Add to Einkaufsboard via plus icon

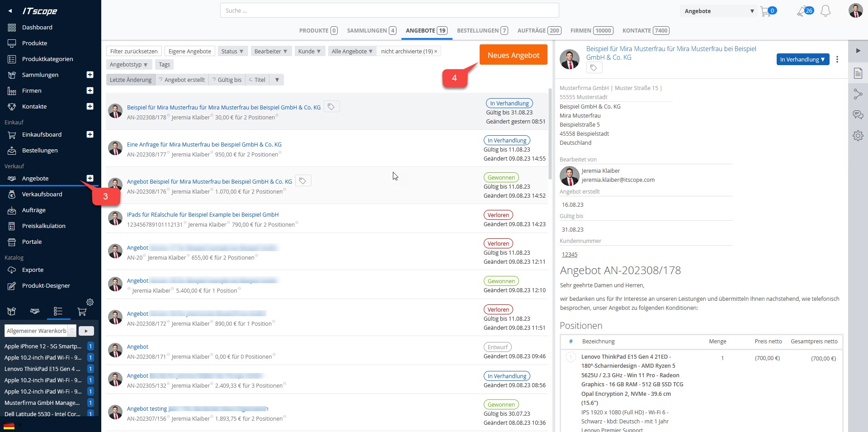pos(90,134)
